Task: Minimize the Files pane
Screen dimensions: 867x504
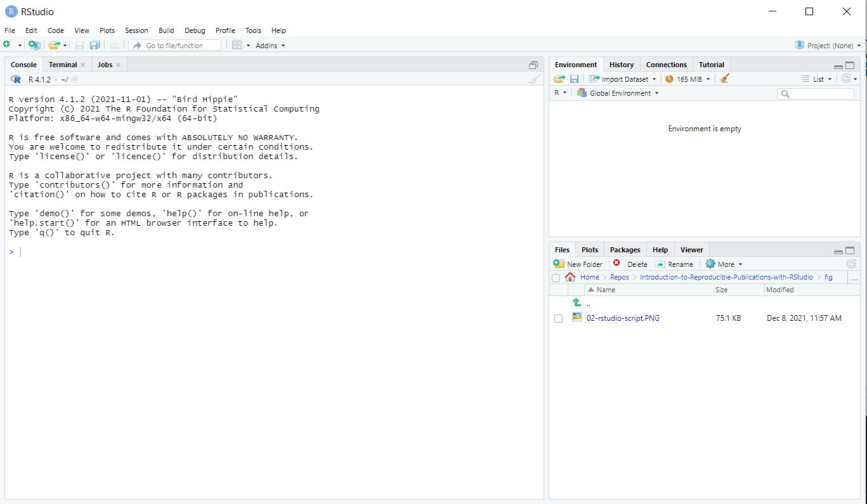Action: [838, 251]
